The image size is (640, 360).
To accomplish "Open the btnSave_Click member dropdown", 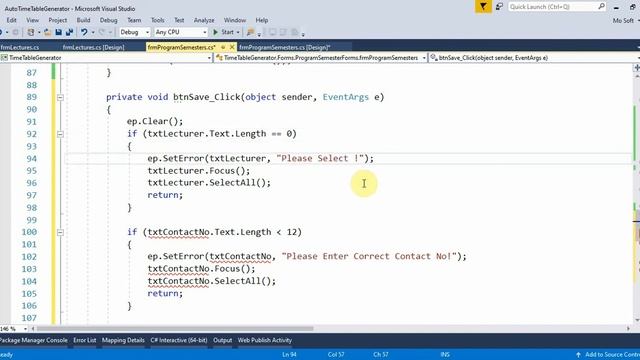I will point(535,58).
